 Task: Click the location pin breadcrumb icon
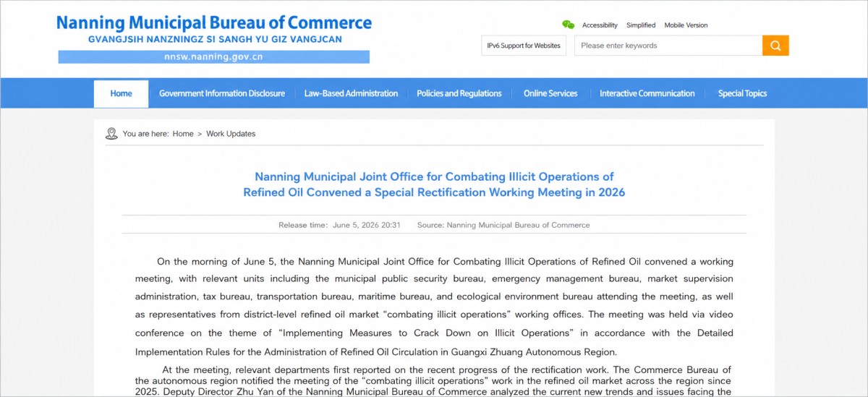(111, 134)
